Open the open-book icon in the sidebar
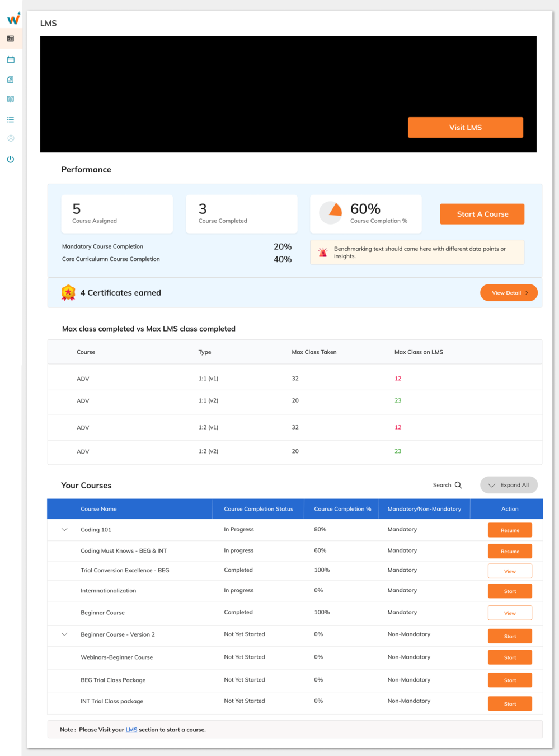559x756 pixels. (11, 99)
